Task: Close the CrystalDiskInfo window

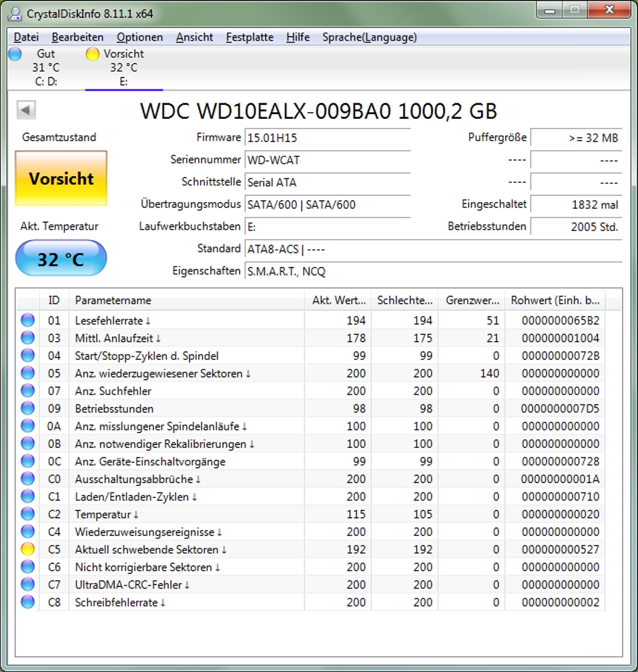Action: click(x=609, y=10)
